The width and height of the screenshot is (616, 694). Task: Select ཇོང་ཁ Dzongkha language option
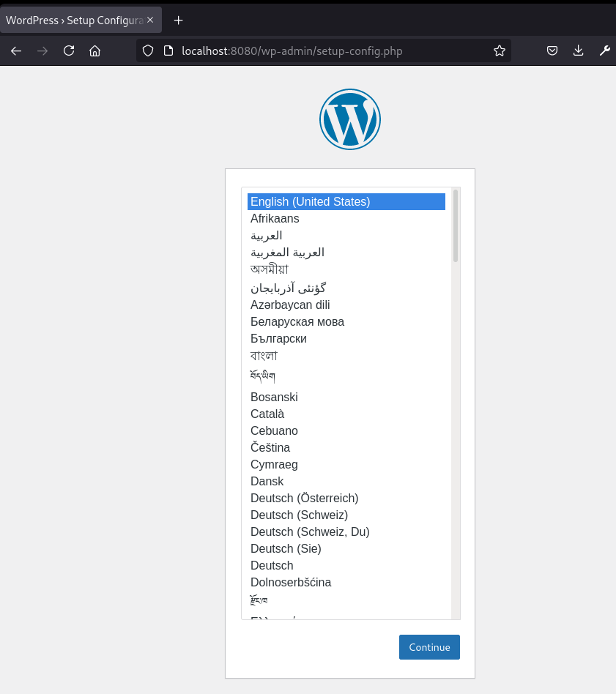pyautogui.click(x=346, y=600)
